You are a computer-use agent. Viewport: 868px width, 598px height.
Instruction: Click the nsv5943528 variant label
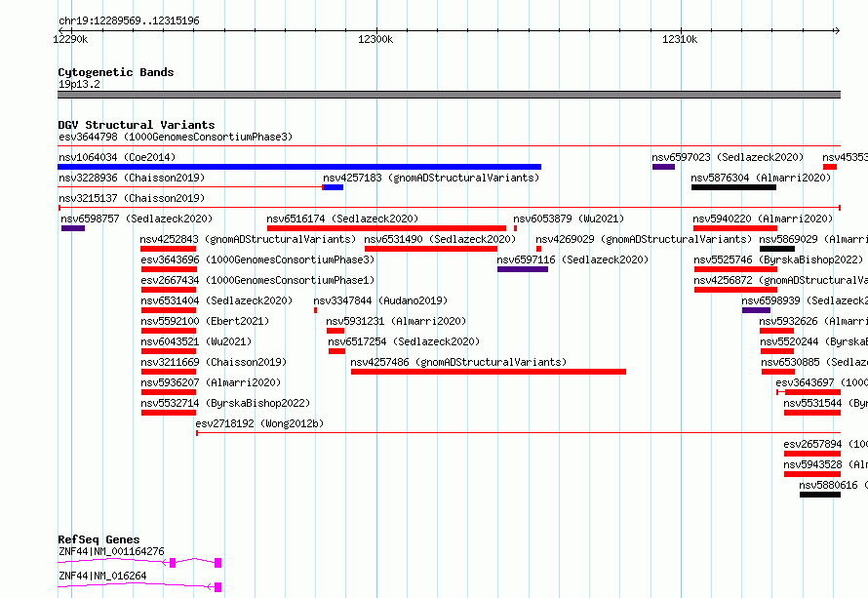(x=825, y=464)
